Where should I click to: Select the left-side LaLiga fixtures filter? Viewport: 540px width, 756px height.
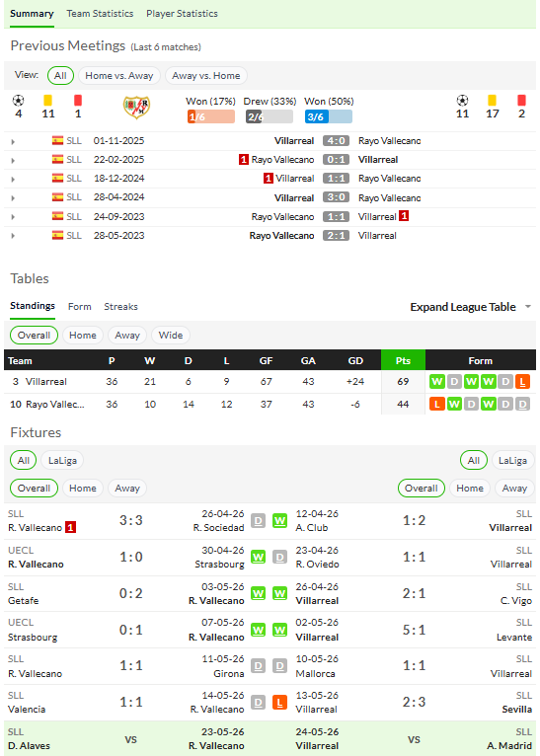pyautogui.click(x=62, y=461)
